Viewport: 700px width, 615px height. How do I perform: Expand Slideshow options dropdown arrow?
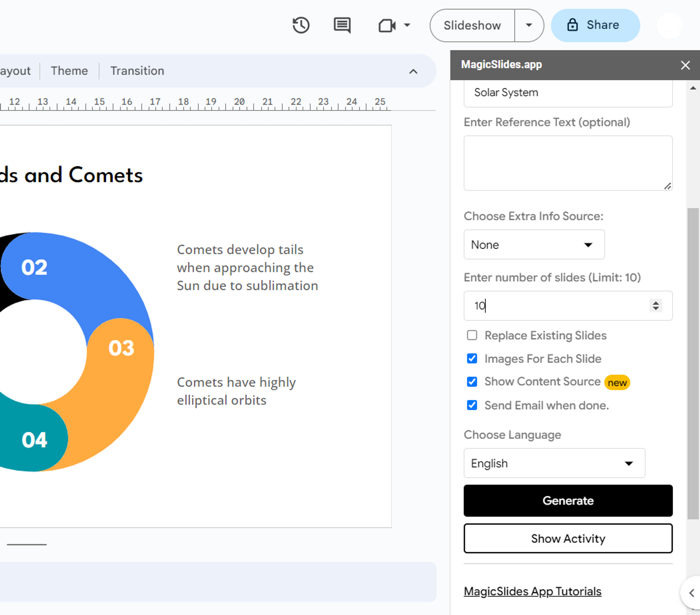coord(529,25)
